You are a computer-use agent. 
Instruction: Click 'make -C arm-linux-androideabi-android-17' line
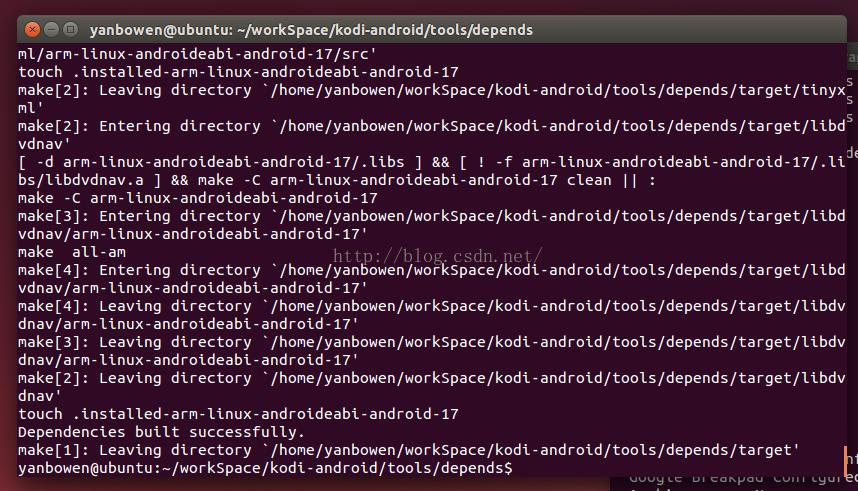click(198, 198)
